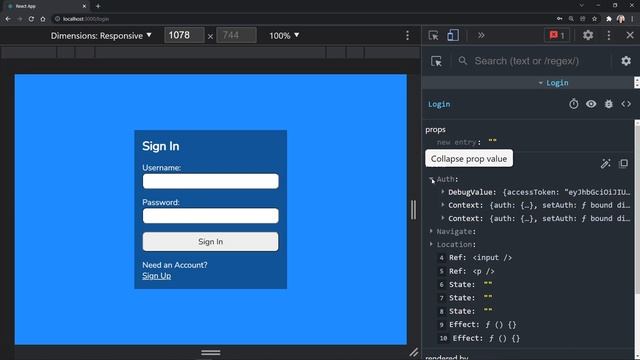This screenshot has width=640, height=360.
Task: Click Login component name header
Action: click(x=439, y=104)
